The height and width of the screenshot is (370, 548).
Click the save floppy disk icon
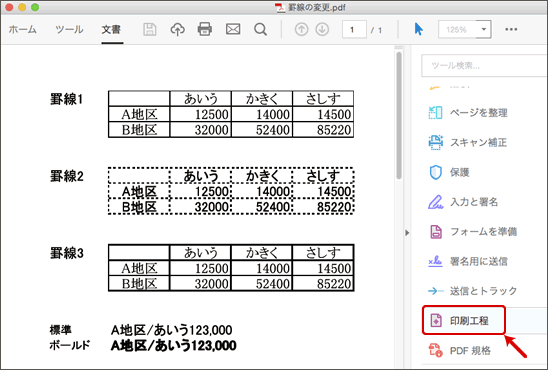(150, 29)
